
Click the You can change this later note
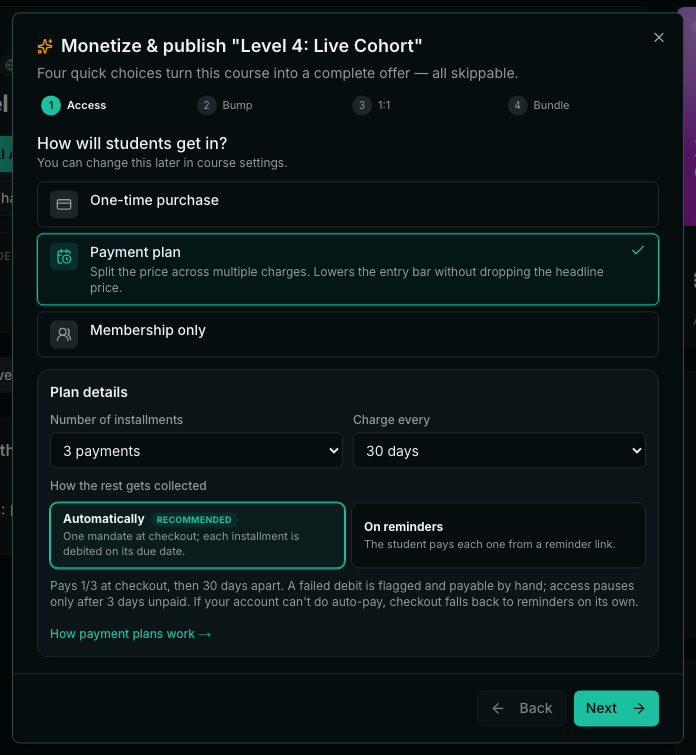162,163
